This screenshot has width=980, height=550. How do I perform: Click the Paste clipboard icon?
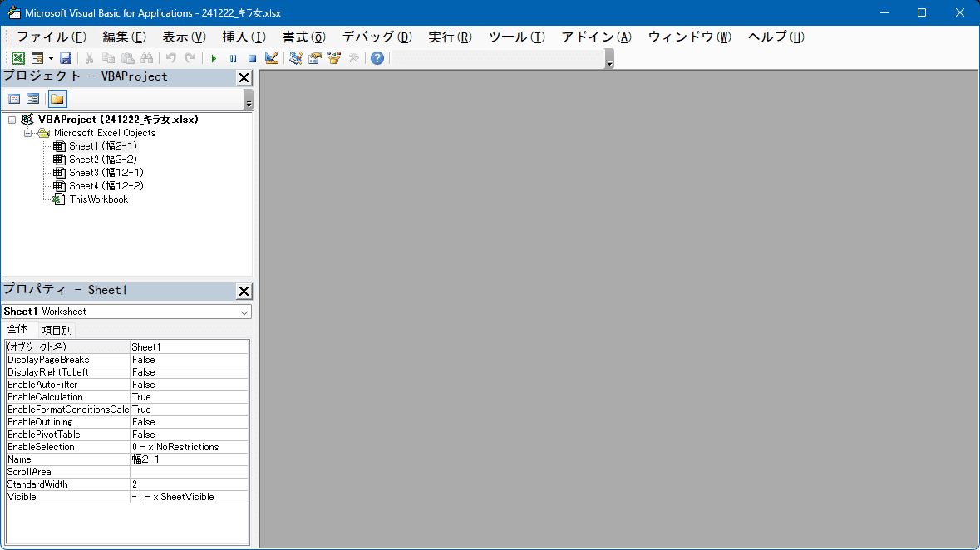(x=127, y=58)
